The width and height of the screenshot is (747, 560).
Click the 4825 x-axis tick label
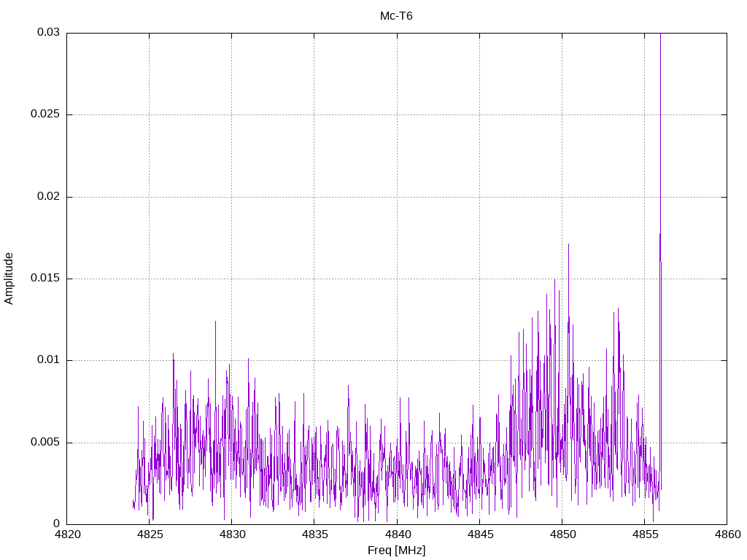point(150,534)
